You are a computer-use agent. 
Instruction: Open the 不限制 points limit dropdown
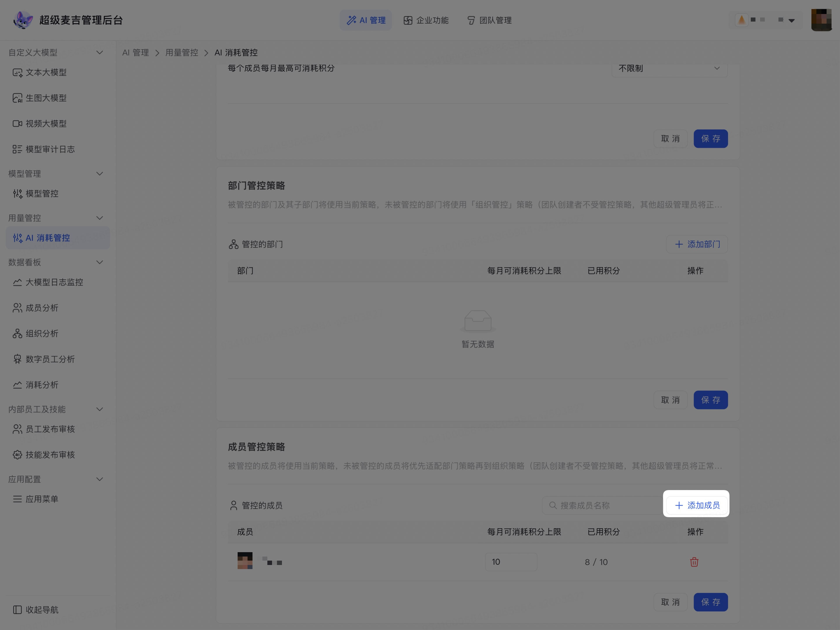pos(669,68)
